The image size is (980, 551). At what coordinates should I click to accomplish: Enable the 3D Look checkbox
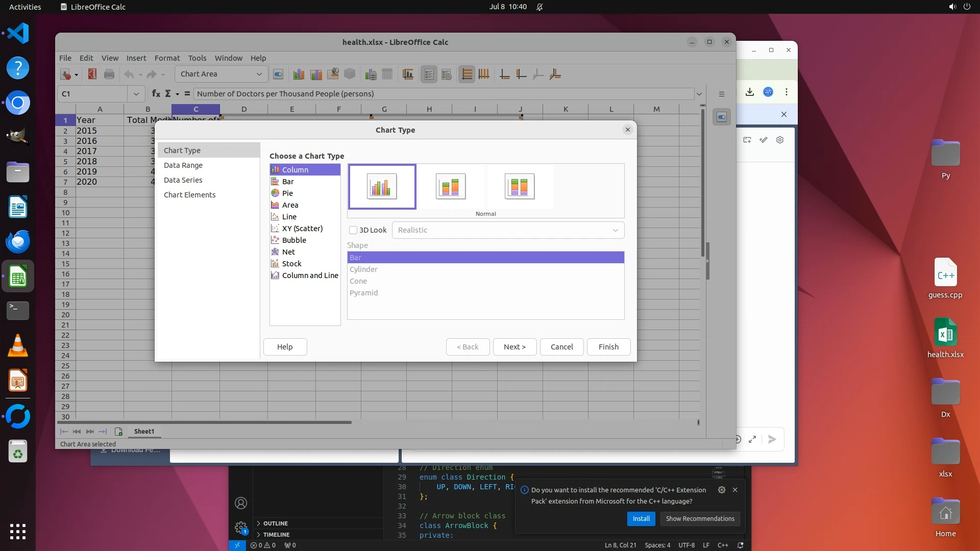point(353,230)
